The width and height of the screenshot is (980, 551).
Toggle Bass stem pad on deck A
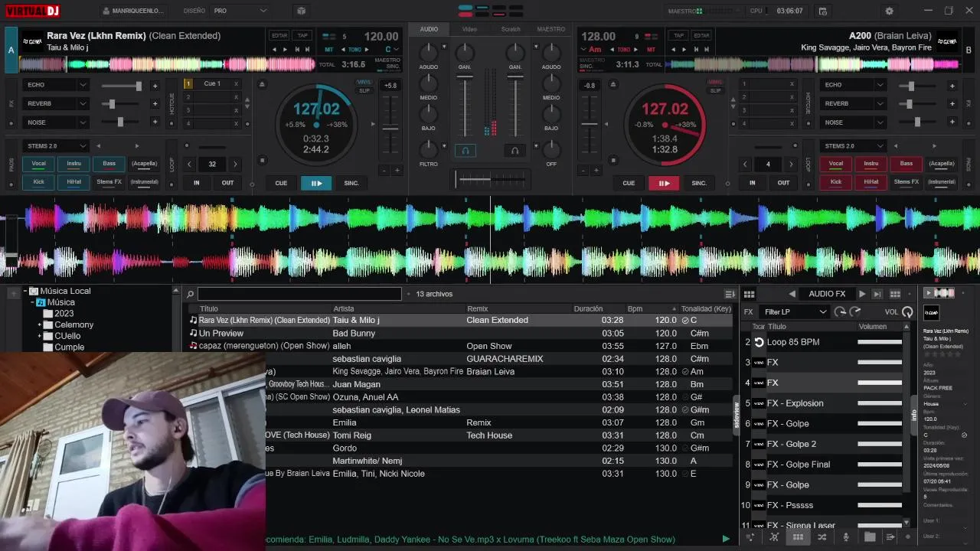pyautogui.click(x=109, y=163)
